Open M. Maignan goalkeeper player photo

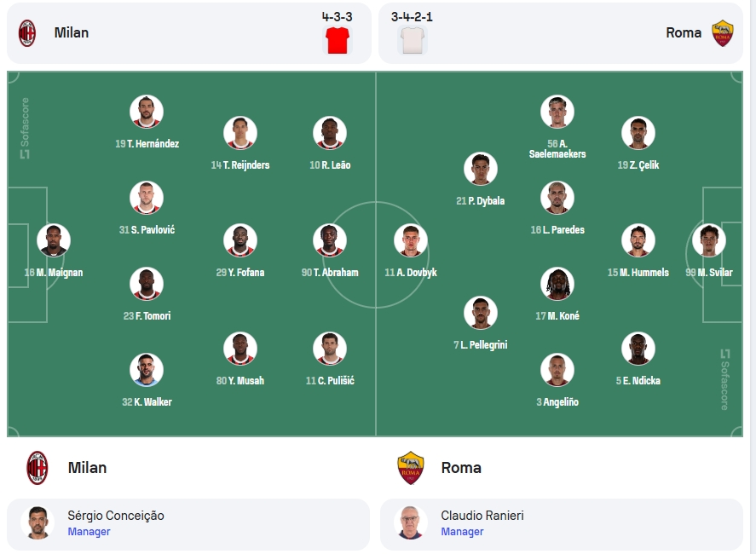tap(54, 240)
